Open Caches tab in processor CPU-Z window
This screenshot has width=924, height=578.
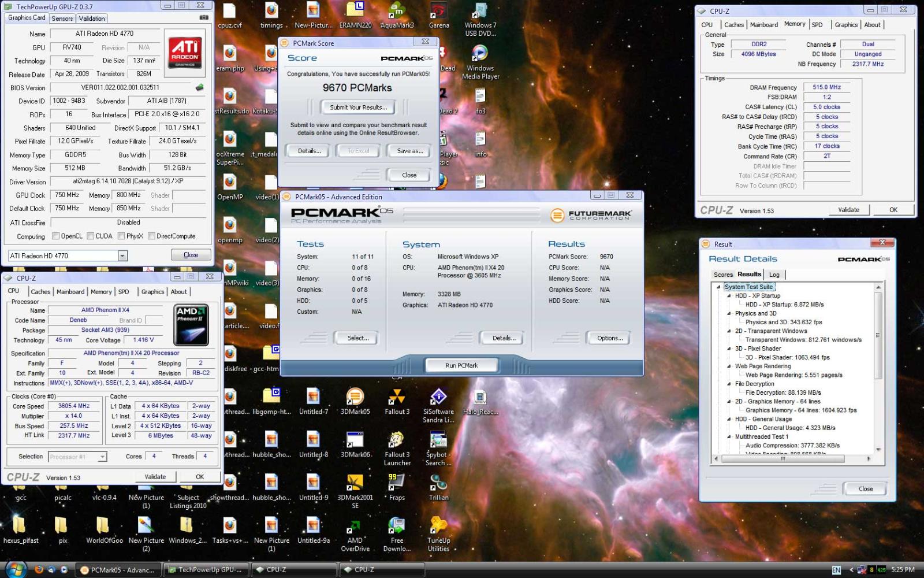(x=40, y=292)
